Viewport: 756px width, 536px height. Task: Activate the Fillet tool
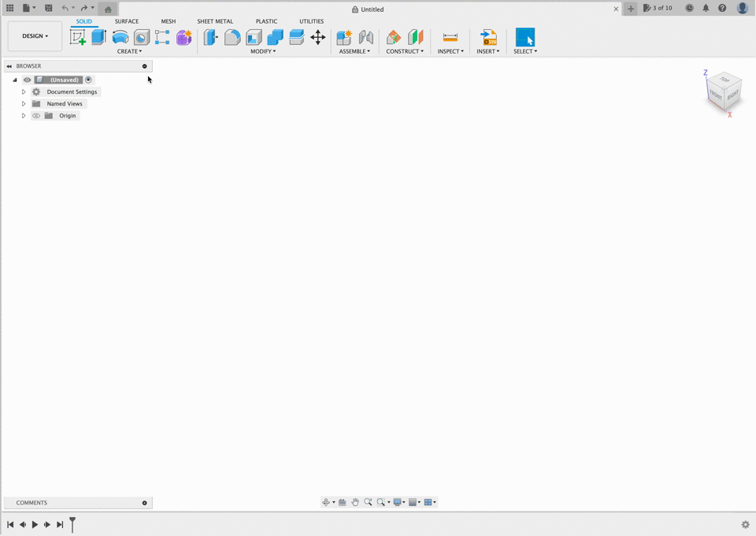232,36
